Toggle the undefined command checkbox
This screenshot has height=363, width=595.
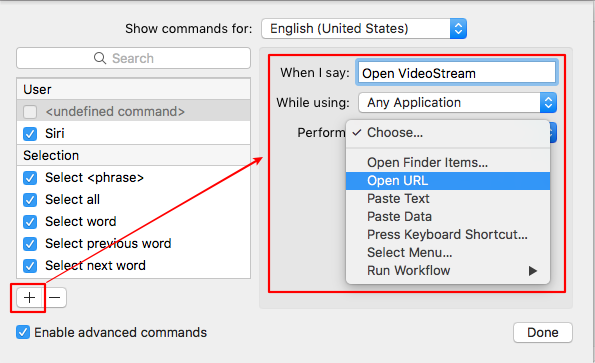(30, 112)
